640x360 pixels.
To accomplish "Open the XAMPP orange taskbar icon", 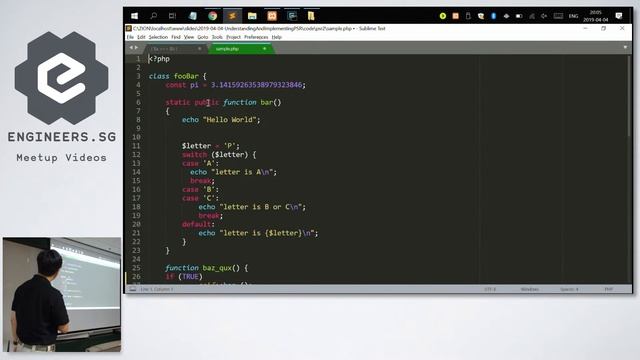I will pos(272,16).
